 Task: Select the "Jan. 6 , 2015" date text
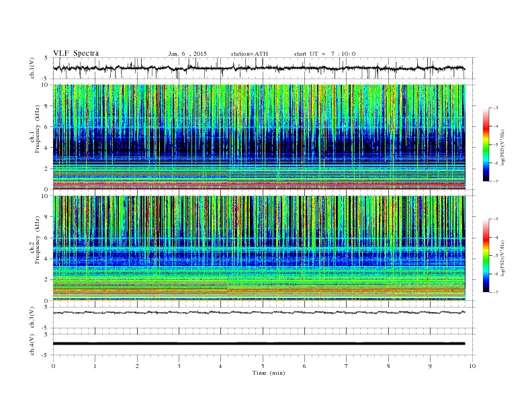pos(187,54)
